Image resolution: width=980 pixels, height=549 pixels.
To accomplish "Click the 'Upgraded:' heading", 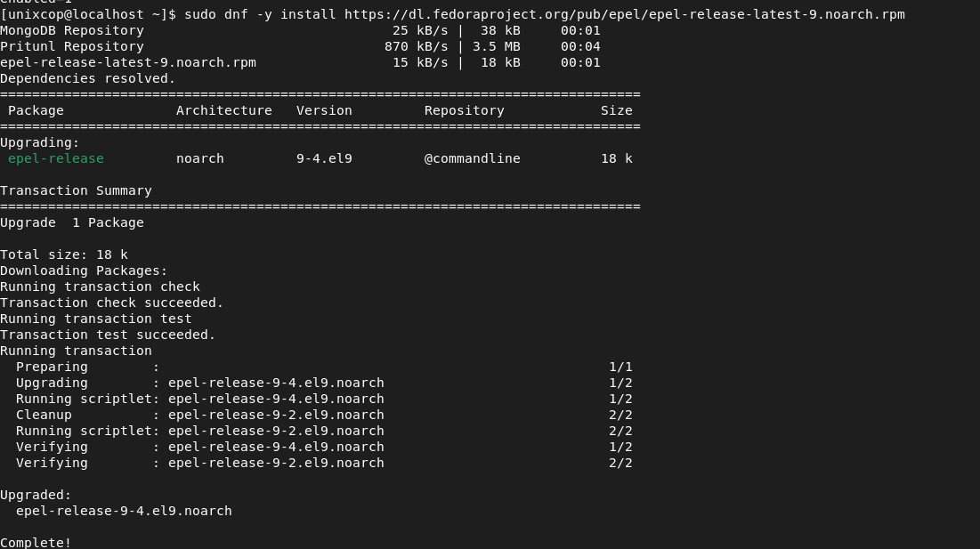I will point(36,496).
